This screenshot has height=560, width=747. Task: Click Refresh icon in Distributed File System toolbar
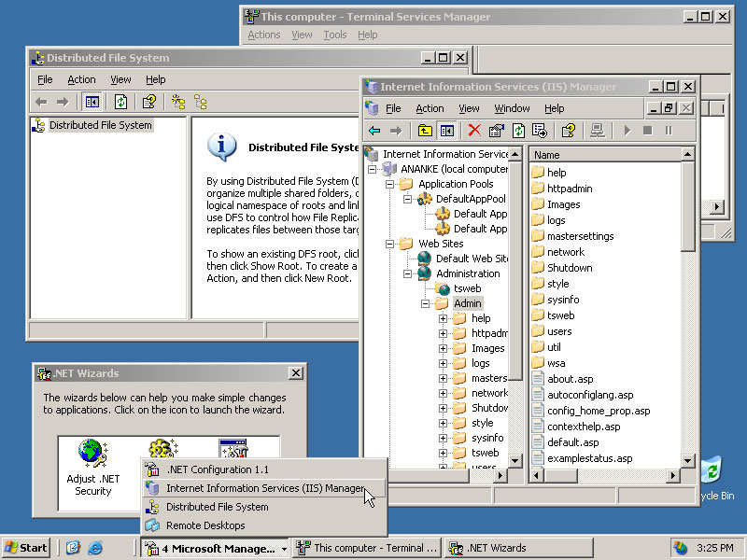[x=120, y=102]
